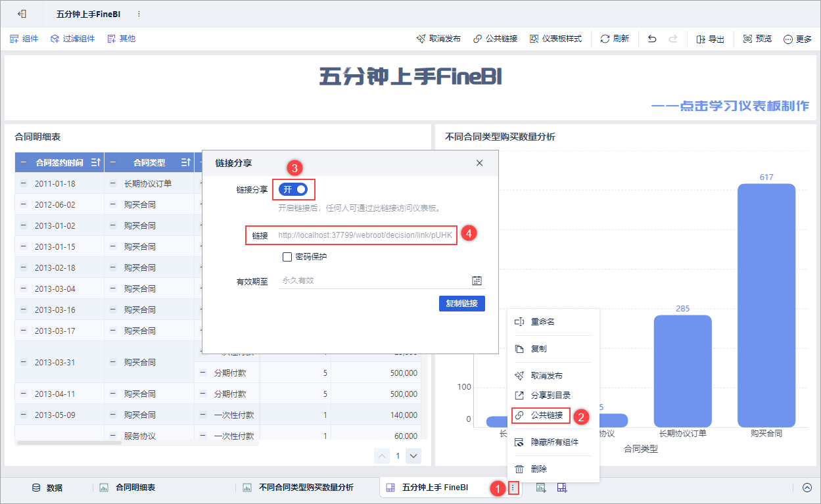821x504 pixels.
Task: Click the back/exit icon at top left
Action: pyautogui.click(x=22, y=14)
